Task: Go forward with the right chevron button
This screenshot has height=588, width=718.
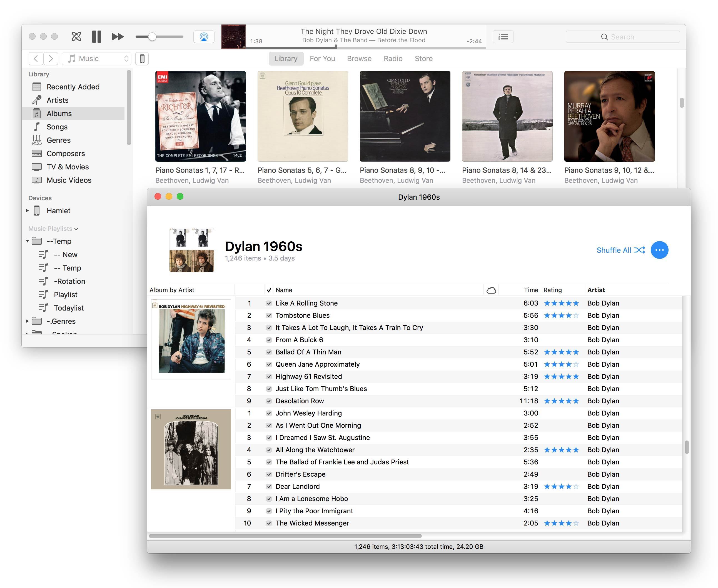Action: pos(51,59)
